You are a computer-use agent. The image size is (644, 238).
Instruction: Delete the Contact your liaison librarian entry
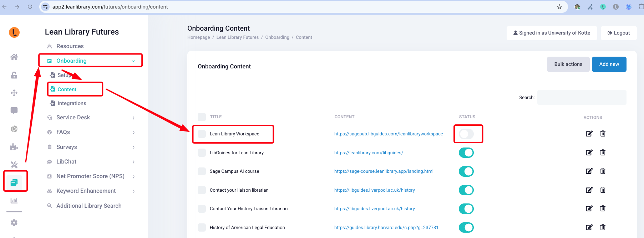(x=603, y=190)
